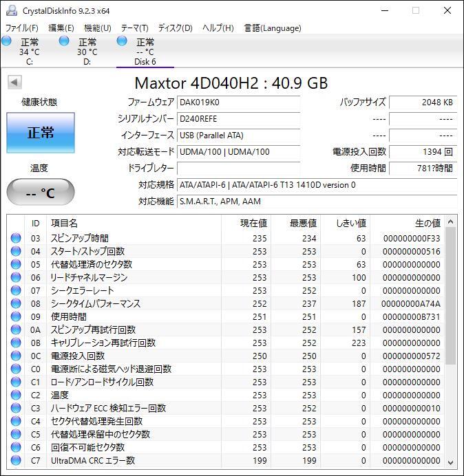Click the 正常 health status button
464x476 pixels.
point(41,133)
